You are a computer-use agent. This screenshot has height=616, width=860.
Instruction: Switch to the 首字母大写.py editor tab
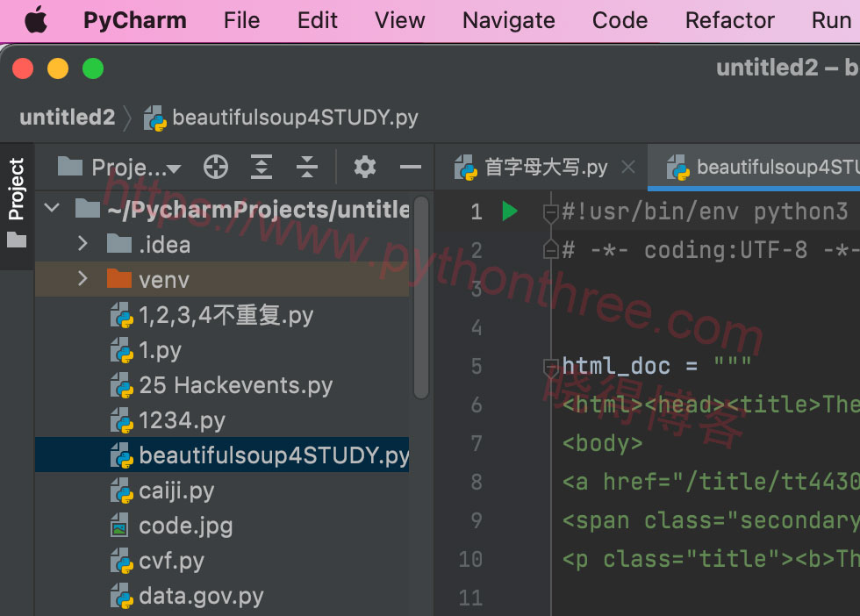tap(541, 168)
